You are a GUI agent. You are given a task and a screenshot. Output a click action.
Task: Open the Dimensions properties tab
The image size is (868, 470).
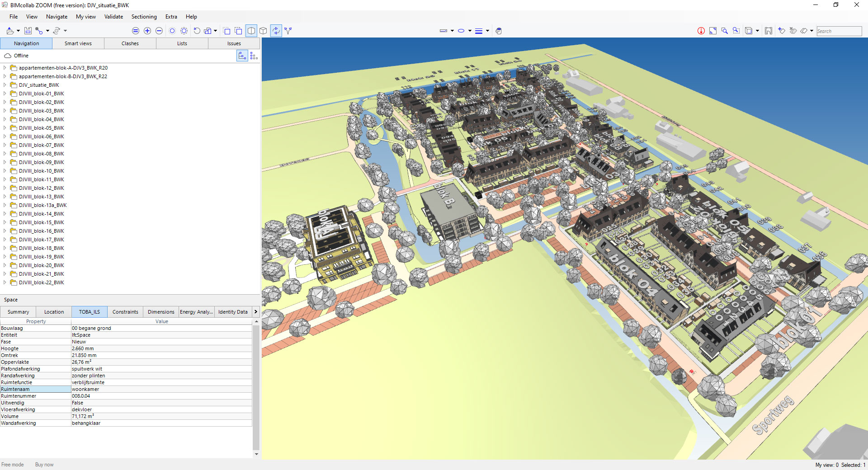(x=161, y=312)
